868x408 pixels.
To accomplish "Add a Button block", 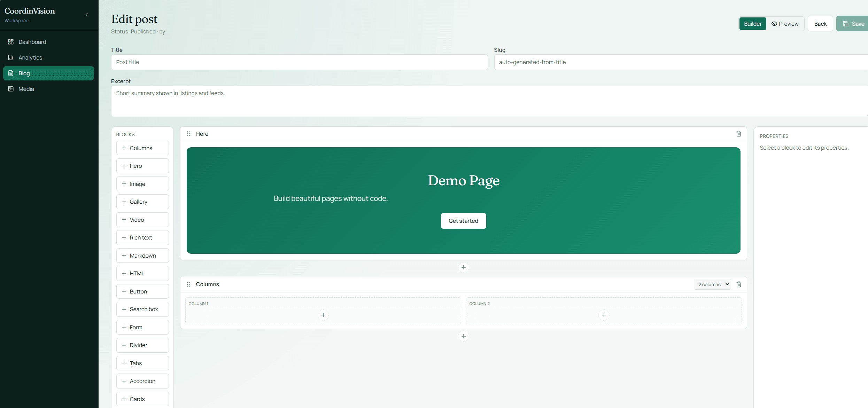I will pyautogui.click(x=142, y=291).
